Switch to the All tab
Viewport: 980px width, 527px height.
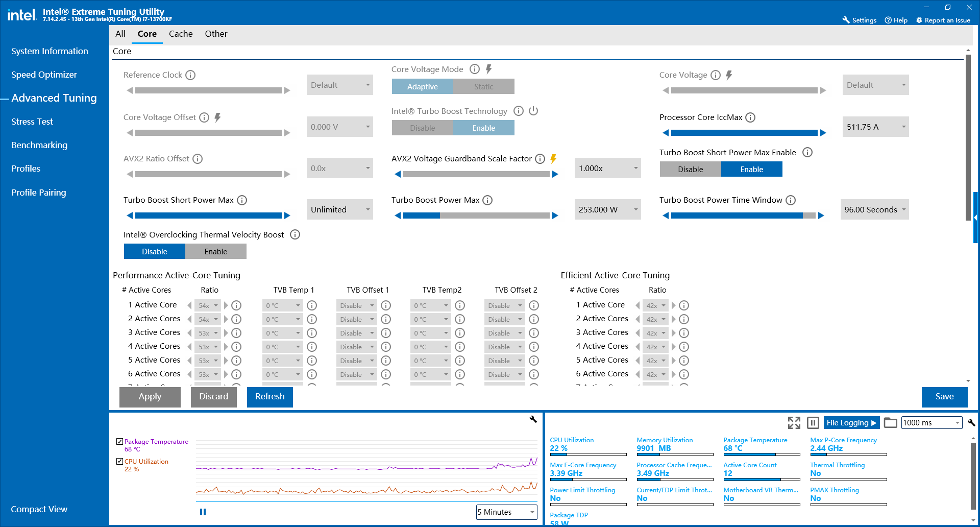(x=120, y=34)
